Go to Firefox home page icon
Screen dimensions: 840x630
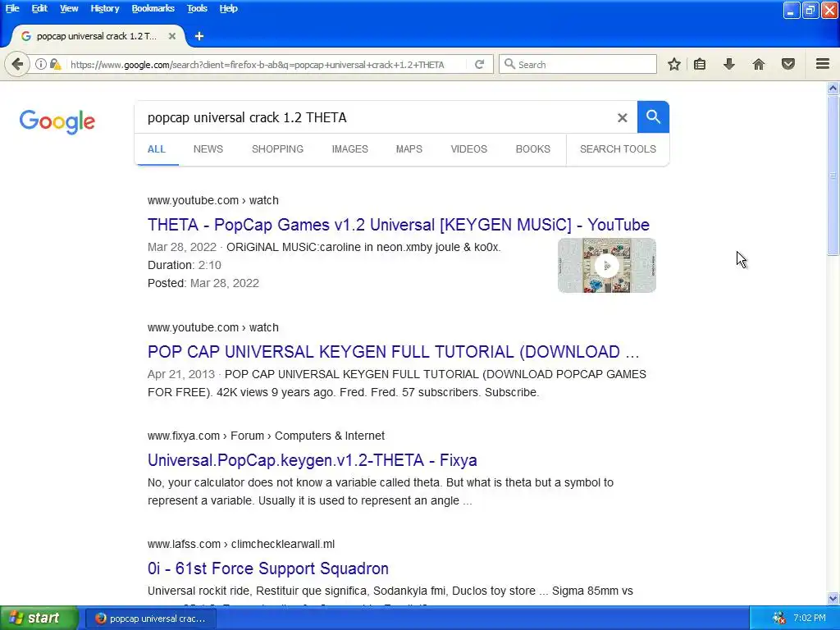tap(759, 64)
